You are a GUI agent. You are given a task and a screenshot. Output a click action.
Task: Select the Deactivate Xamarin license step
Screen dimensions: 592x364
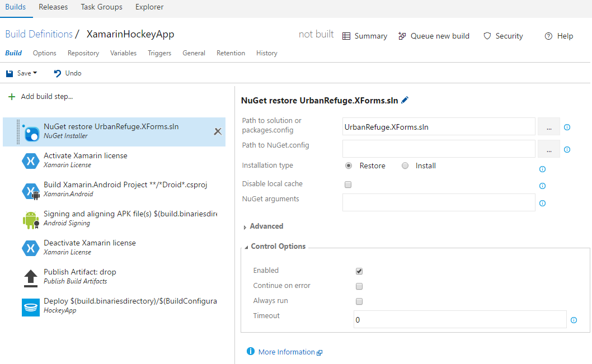[x=90, y=243]
